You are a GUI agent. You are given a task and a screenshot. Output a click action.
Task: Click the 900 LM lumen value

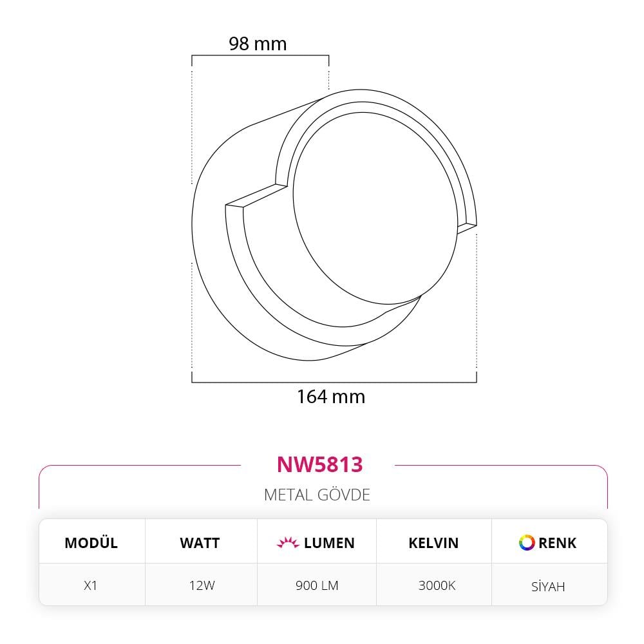pos(317,585)
